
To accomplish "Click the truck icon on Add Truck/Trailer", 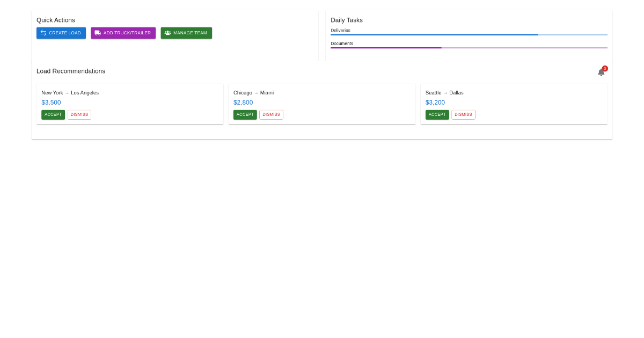I will click(98, 33).
